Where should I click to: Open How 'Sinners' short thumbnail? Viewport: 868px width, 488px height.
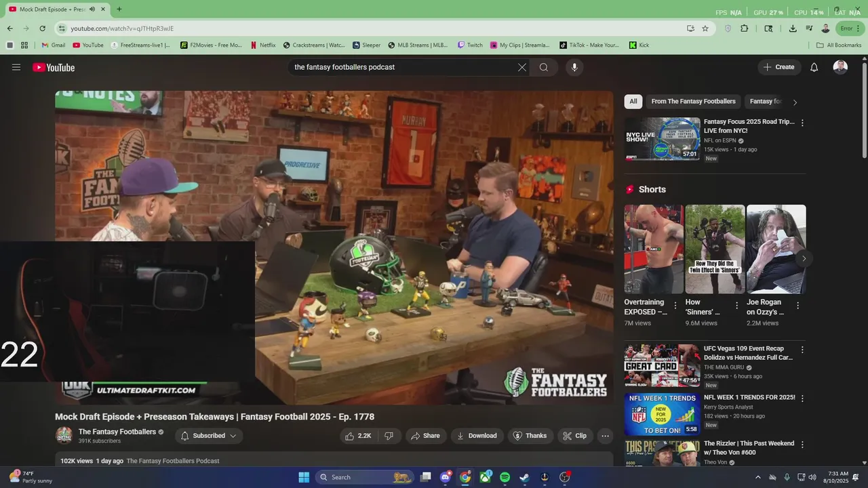tap(715, 249)
